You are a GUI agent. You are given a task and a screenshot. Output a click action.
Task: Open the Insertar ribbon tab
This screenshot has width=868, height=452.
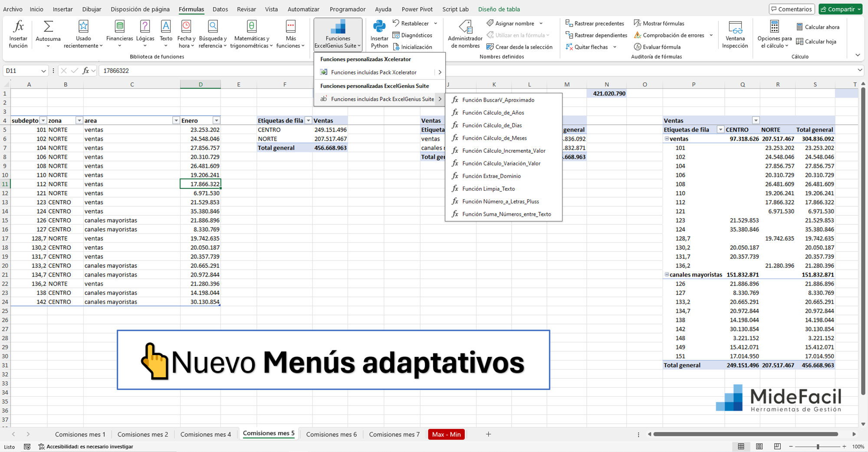click(x=62, y=9)
